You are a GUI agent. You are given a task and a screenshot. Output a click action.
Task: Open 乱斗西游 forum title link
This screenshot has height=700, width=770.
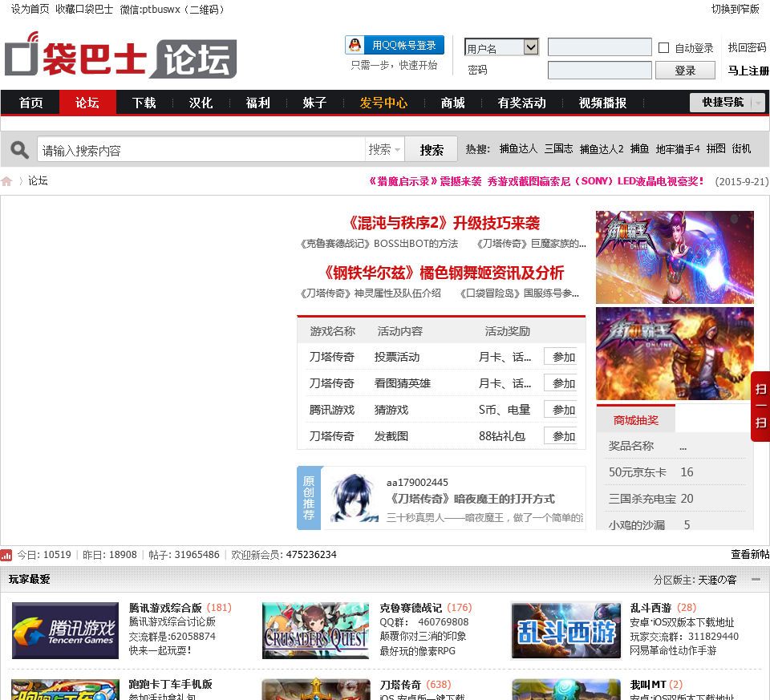click(650, 608)
